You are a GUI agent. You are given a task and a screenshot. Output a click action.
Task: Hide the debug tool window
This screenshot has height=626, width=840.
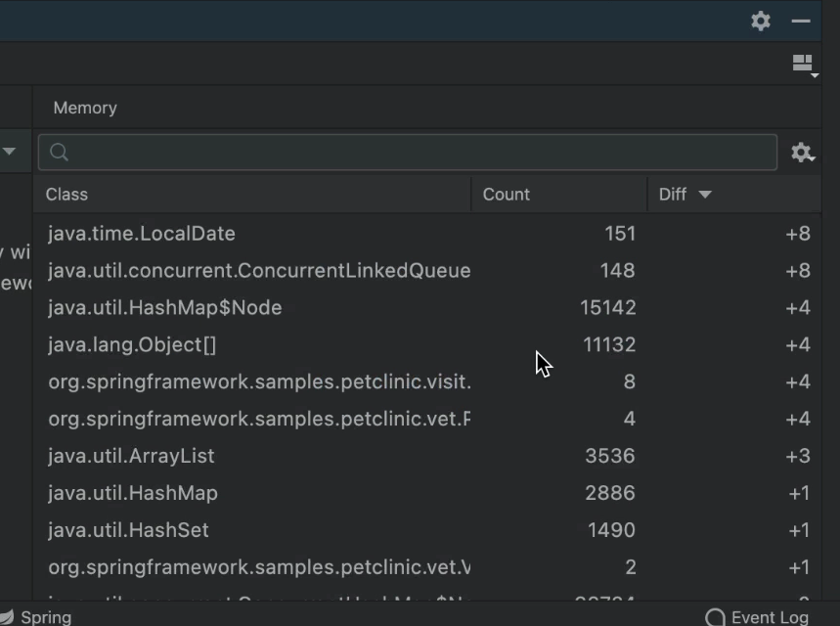(x=801, y=21)
